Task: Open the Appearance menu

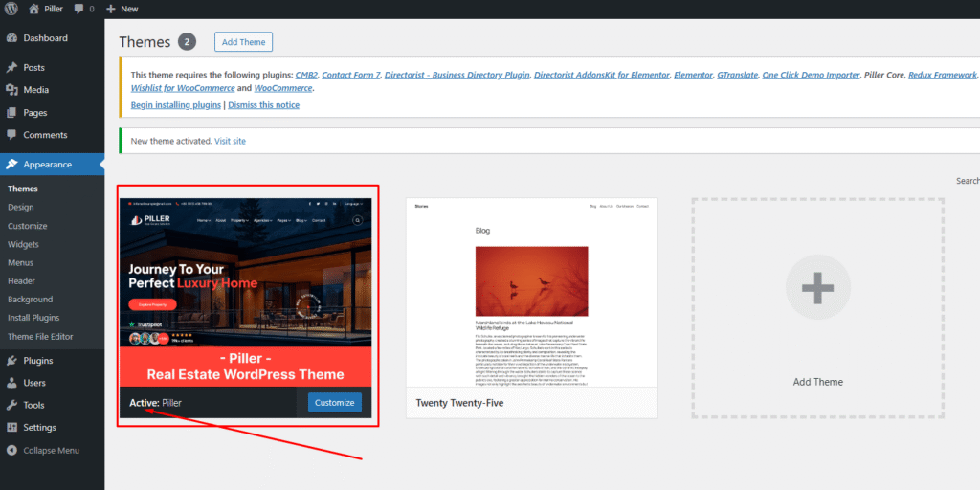Action: click(x=48, y=165)
